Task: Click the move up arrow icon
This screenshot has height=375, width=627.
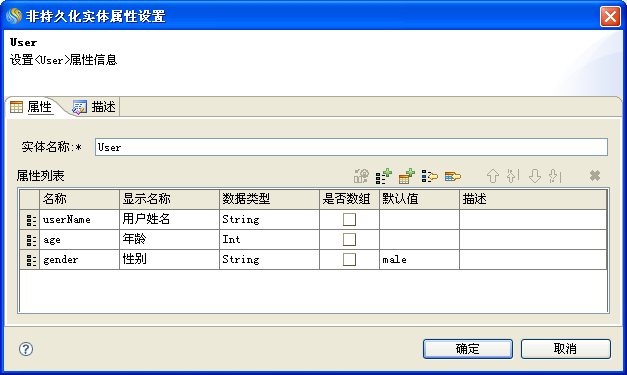Action: click(x=493, y=176)
